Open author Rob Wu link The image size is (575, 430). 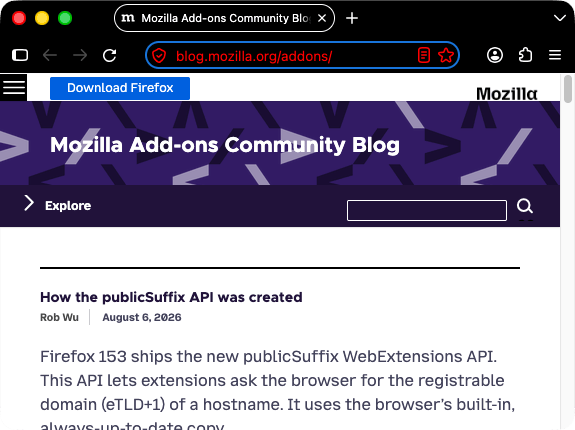(x=59, y=317)
